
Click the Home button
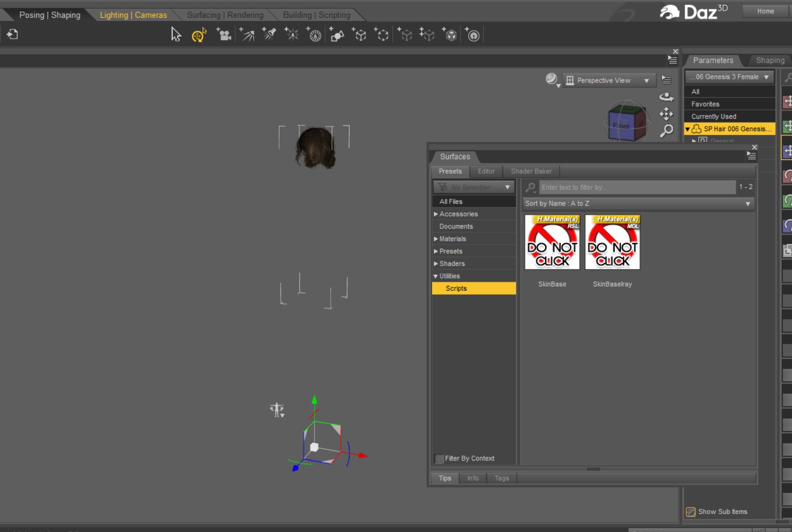point(765,11)
